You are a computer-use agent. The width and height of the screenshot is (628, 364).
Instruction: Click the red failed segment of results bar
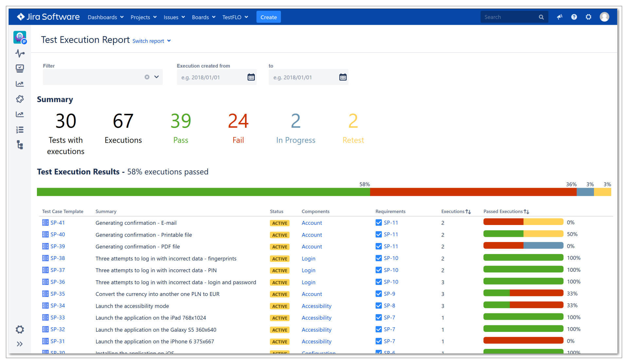click(x=473, y=192)
